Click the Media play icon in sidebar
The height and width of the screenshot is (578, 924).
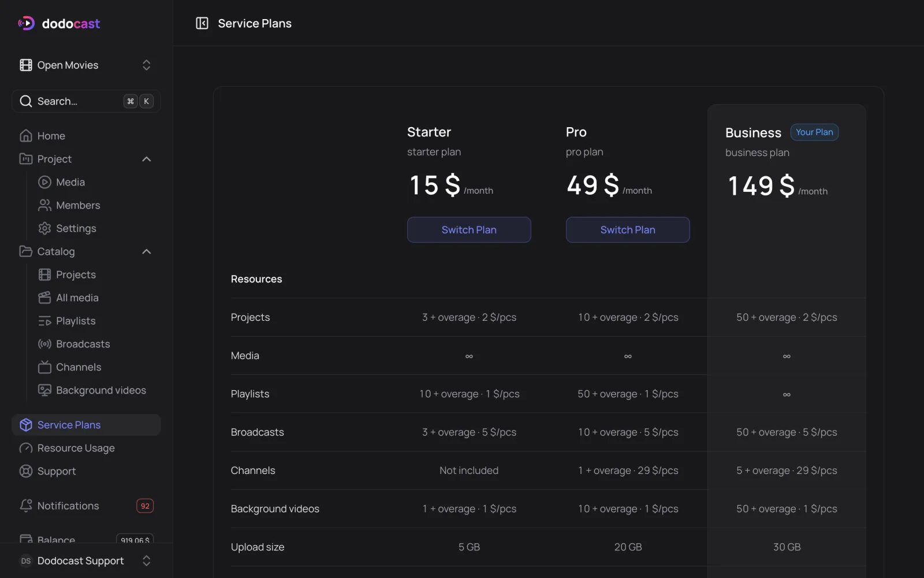pyautogui.click(x=44, y=182)
